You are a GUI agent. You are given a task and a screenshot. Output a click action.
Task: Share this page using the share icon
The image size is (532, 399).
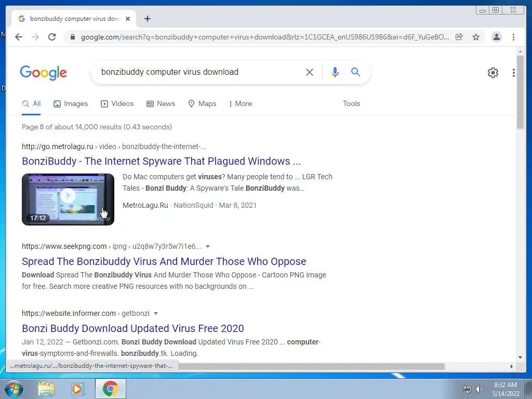click(x=459, y=37)
